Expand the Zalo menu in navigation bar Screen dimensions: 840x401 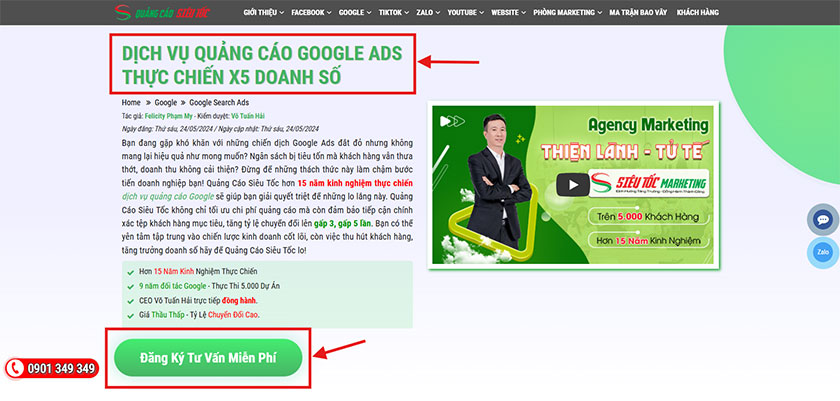(429, 12)
